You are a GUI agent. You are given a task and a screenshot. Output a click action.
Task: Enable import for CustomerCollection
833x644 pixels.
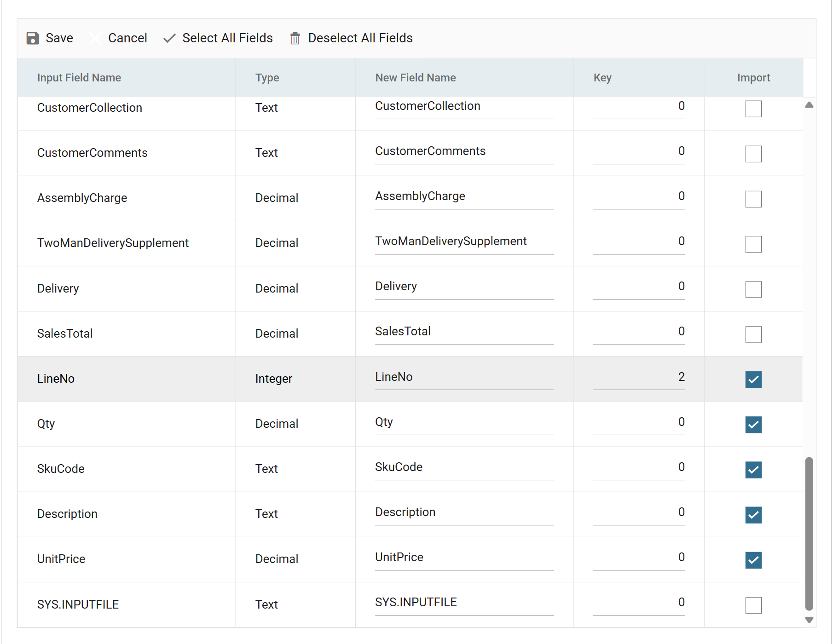(753, 109)
